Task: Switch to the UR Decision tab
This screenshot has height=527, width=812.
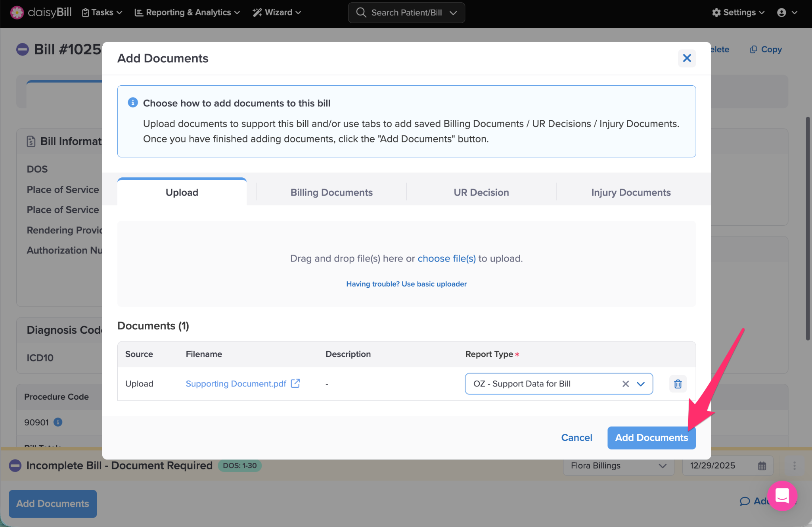Action: click(481, 192)
